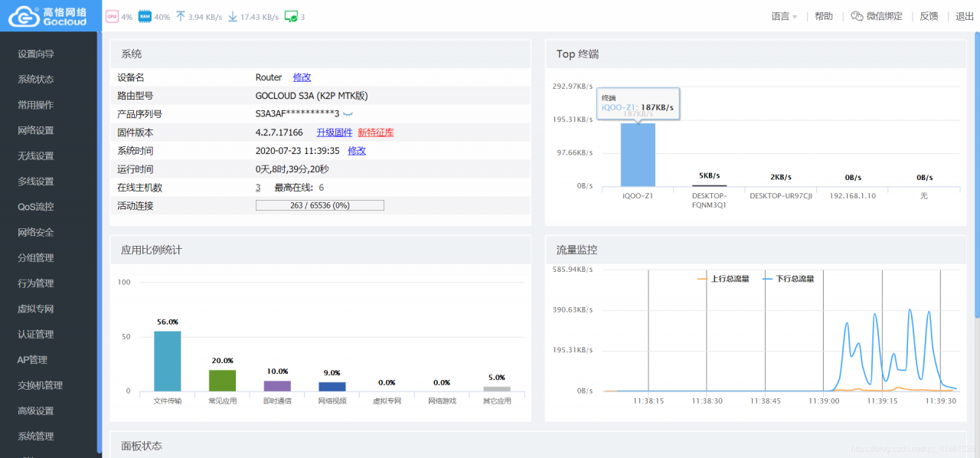Click the CPU usage icon
Screen dimensions: 980x458
point(112,16)
